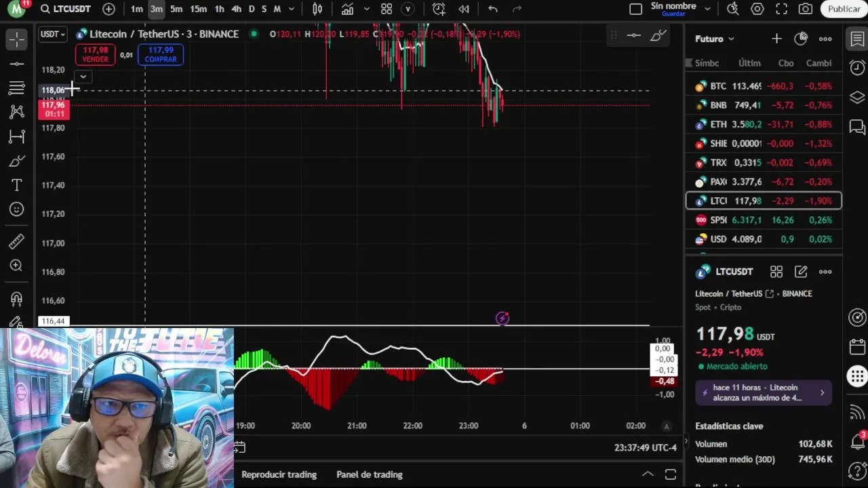Select the 15m timeframe
868x488 pixels.
[198, 9]
